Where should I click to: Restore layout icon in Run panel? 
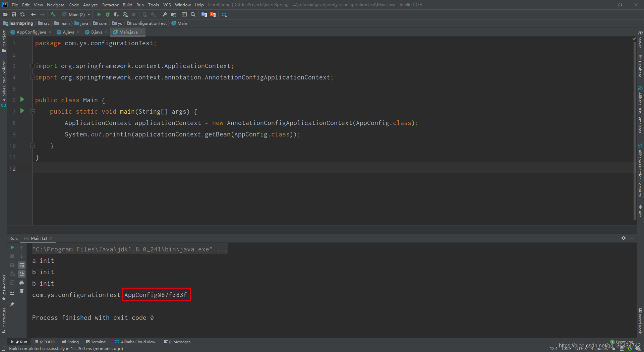click(12, 293)
